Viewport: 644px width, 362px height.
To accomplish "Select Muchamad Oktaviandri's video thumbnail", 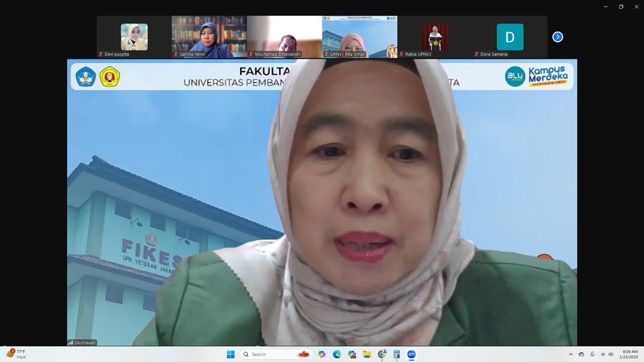I will [284, 37].
